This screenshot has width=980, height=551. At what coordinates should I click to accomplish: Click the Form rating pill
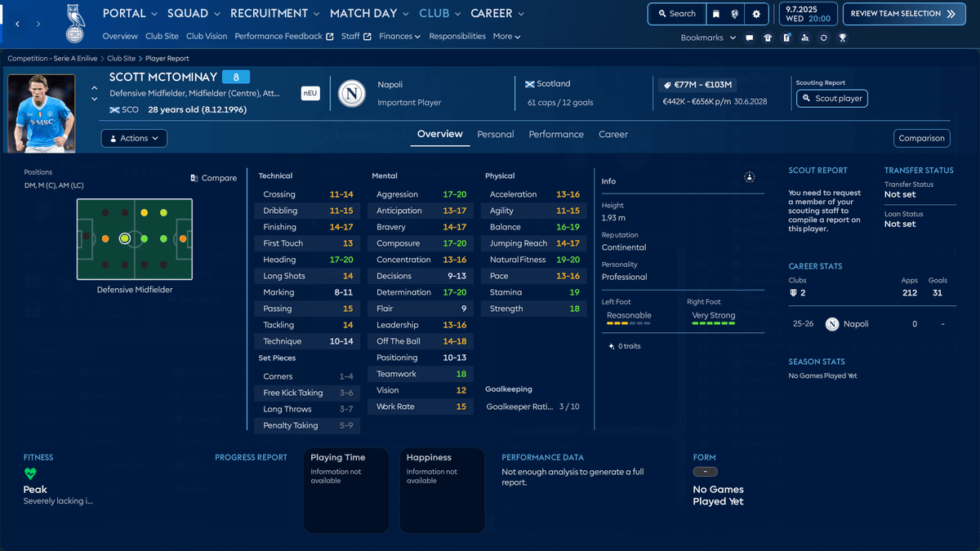pyautogui.click(x=705, y=472)
